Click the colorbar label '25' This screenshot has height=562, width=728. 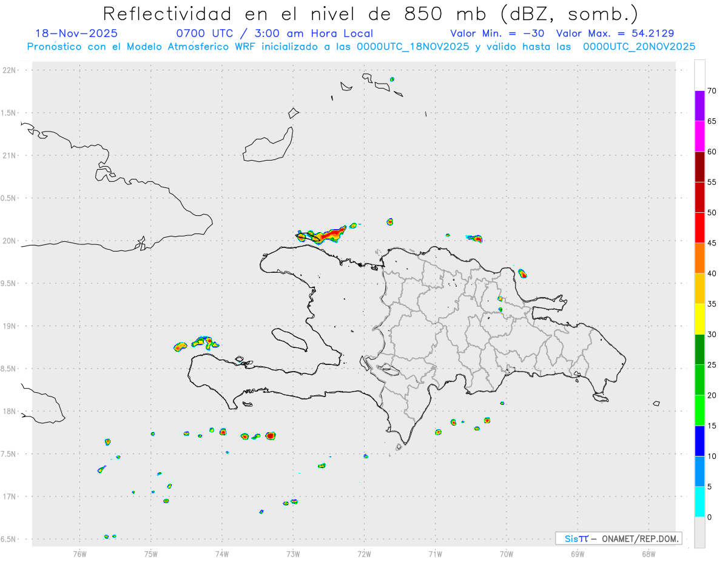(712, 365)
